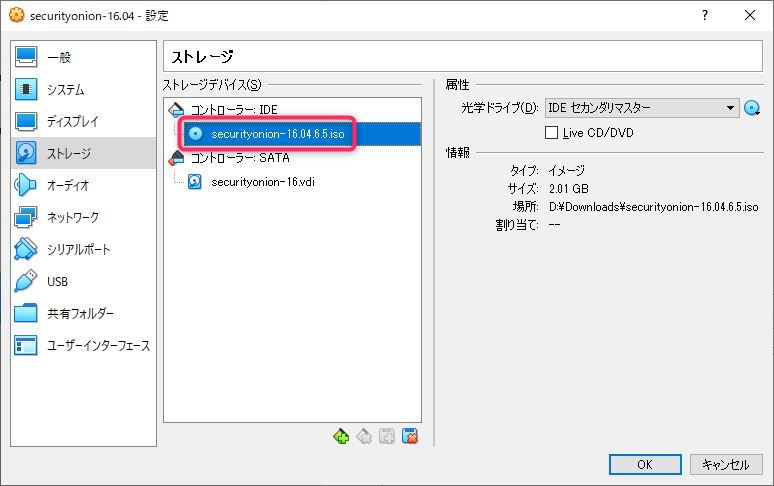The image size is (774, 486).
Task: Confirm settings with the OK button
Action: [x=645, y=464]
